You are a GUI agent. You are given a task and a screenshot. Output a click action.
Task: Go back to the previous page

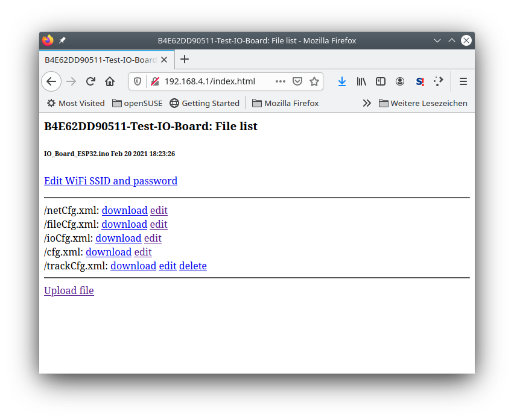click(51, 81)
